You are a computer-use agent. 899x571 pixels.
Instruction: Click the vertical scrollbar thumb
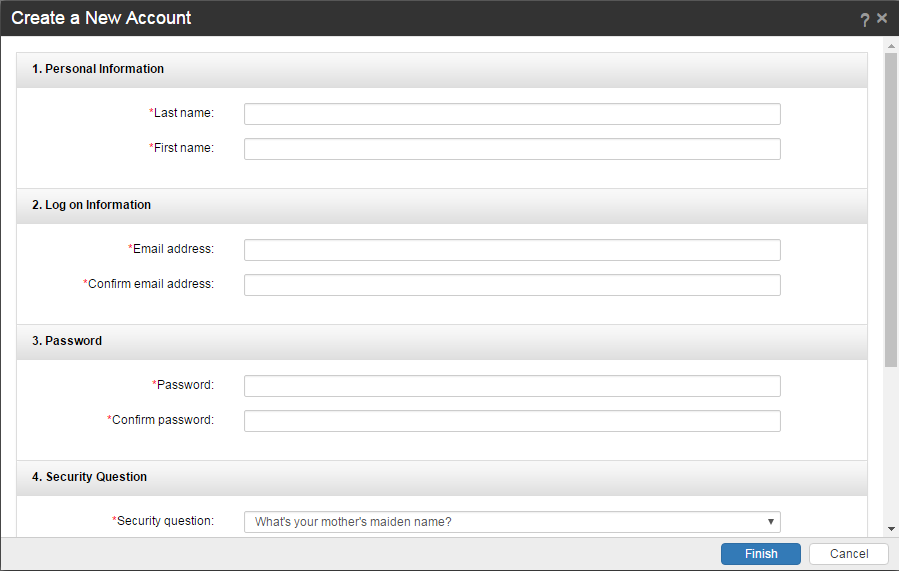pyautogui.click(x=890, y=210)
